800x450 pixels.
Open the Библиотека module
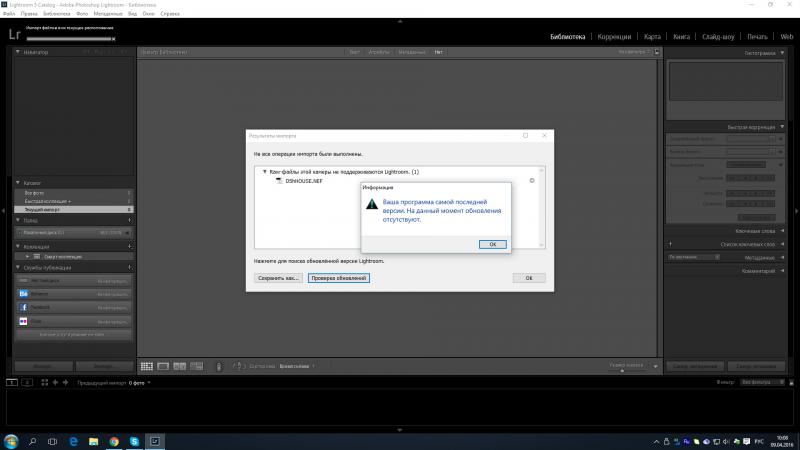567,37
